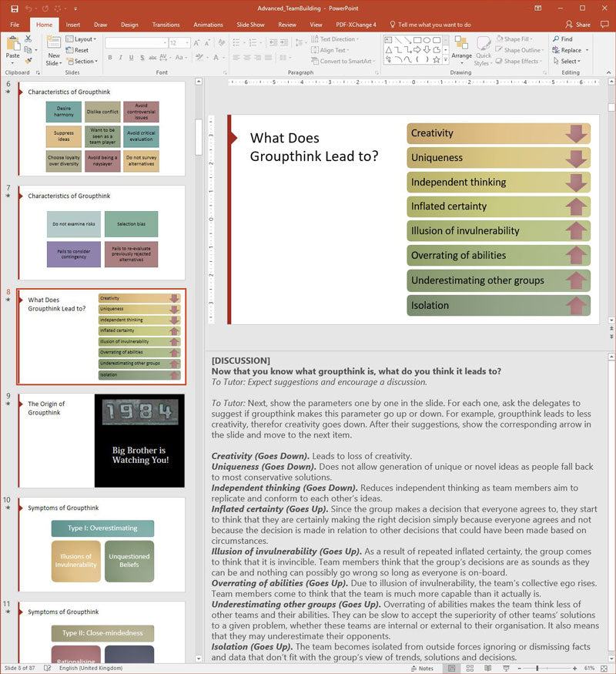Toggle Strikethrough formatting
This screenshot has width=616, height=674.
click(152, 57)
